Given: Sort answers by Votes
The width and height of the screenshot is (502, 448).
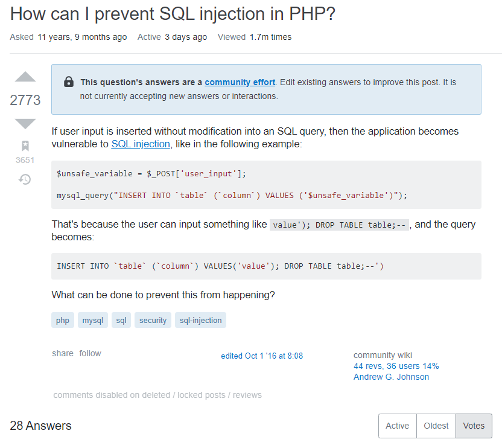Looking at the screenshot, I should (474, 426).
